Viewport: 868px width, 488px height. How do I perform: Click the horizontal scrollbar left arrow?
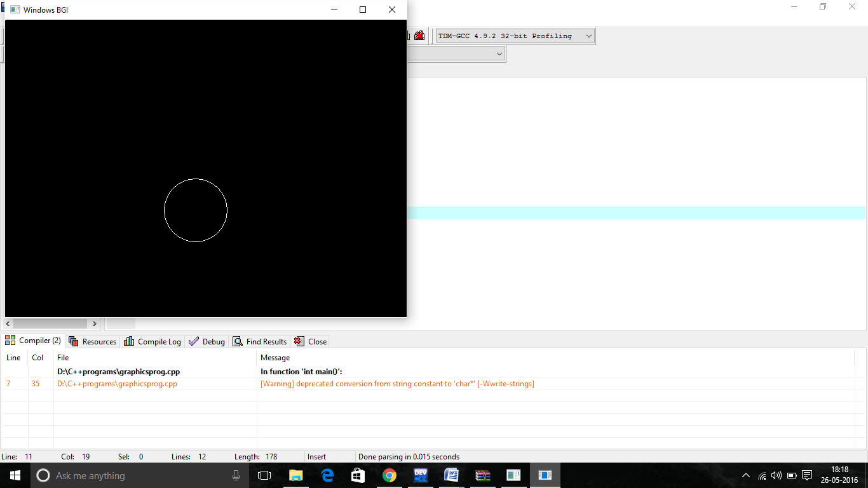(x=8, y=323)
